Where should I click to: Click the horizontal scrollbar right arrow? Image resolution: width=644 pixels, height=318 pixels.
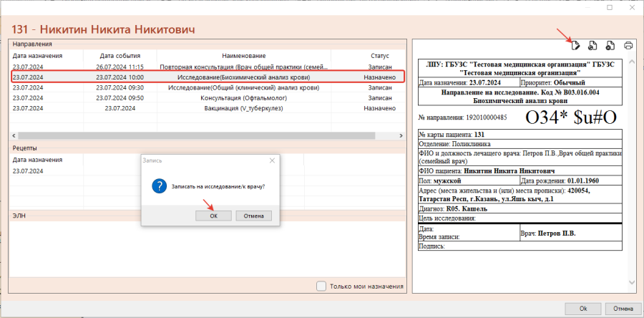coord(401,135)
